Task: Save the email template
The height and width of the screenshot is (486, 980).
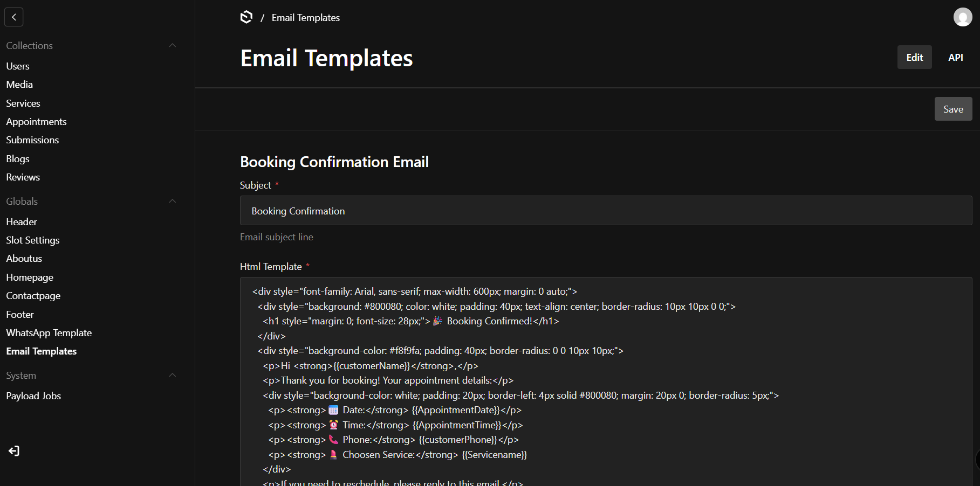Action: [x=953, y=109]
